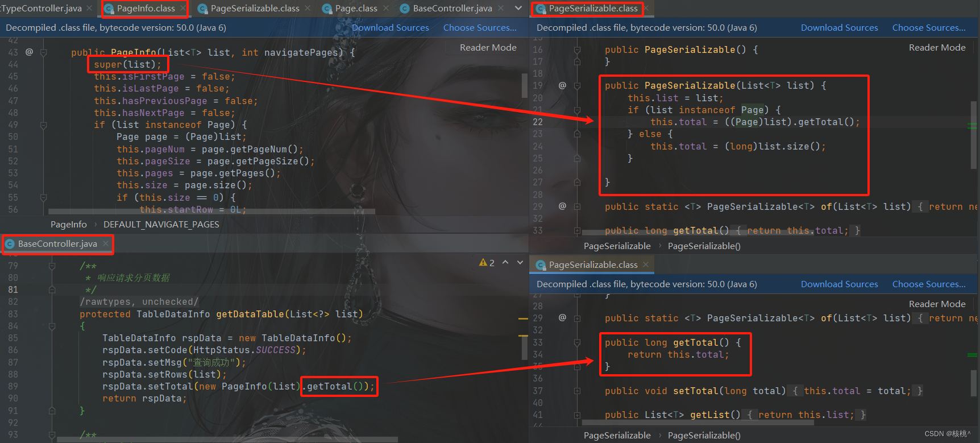
Task: Toggle Reader Mode in bottom-right PageSerializable editor
Action: [x=937, y=304]
